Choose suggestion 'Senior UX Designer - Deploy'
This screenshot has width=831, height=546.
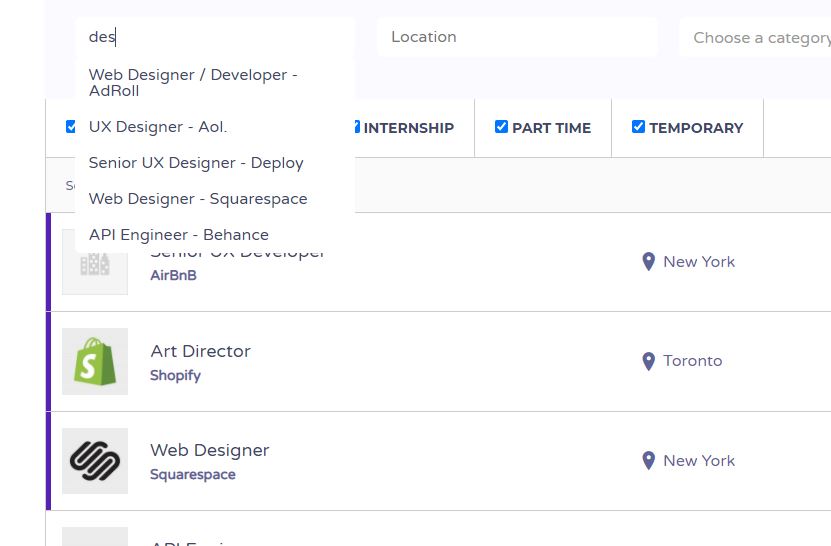tap(215, 163)
